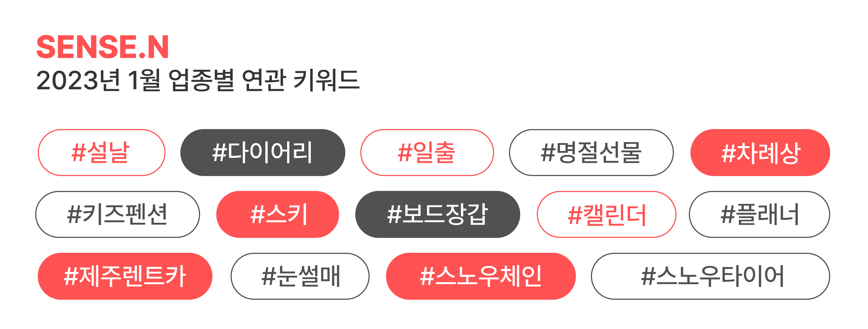Select the #눈썰매 hashtag pill
Screen dimensions: 868x329
point(300,276)
